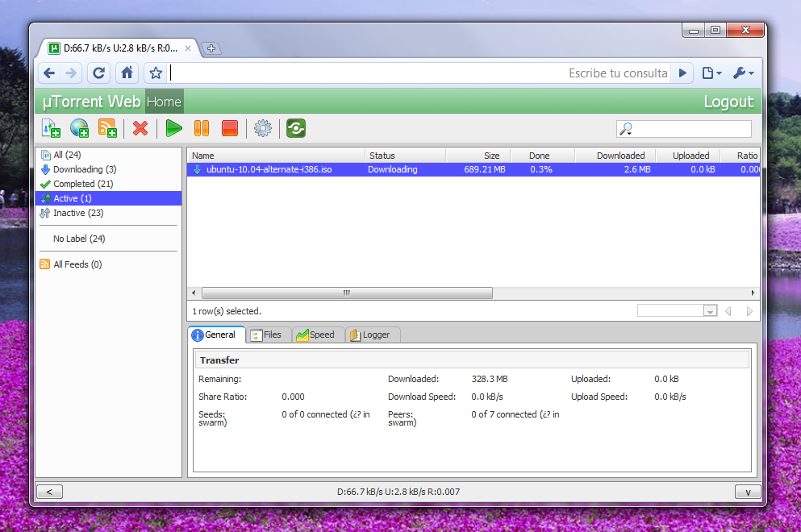
Task: Click the < button in the bottom bar
Action: (x=49, y=492)
